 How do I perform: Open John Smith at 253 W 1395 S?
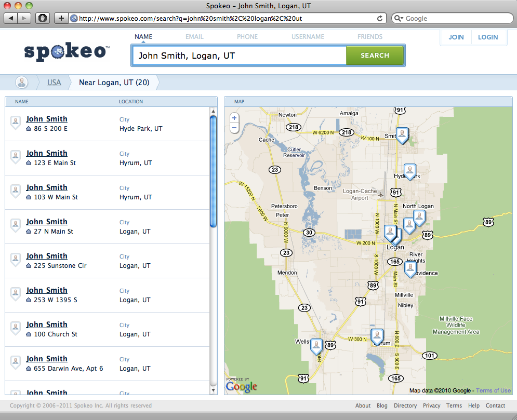pos(47,290)
